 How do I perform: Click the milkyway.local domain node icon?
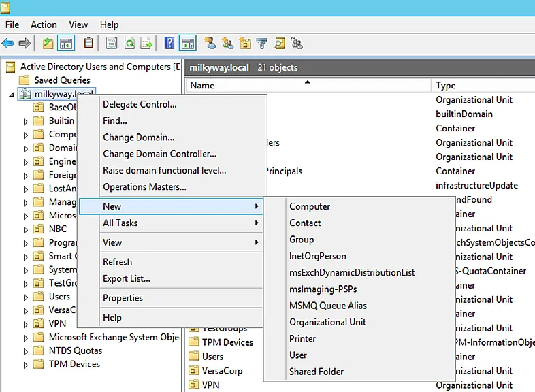pyautogui.click(x=25, y=93)
